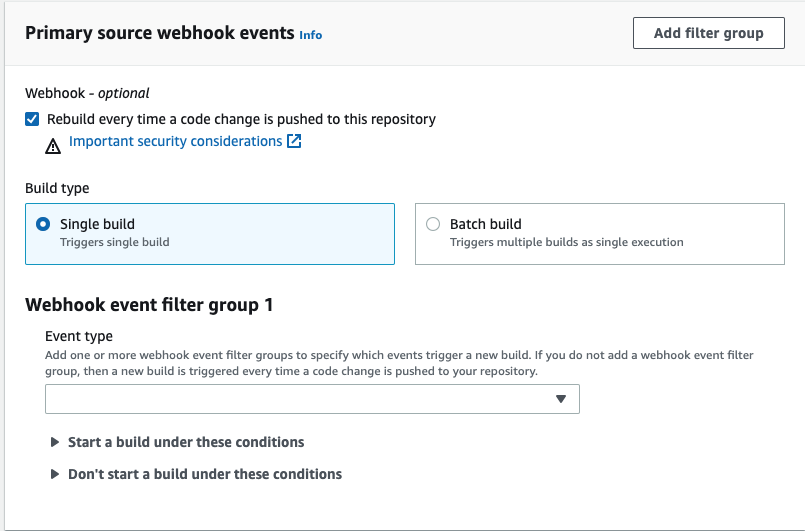Click the Webhook - optional label
805x531 pixels.
coord(87,93)
